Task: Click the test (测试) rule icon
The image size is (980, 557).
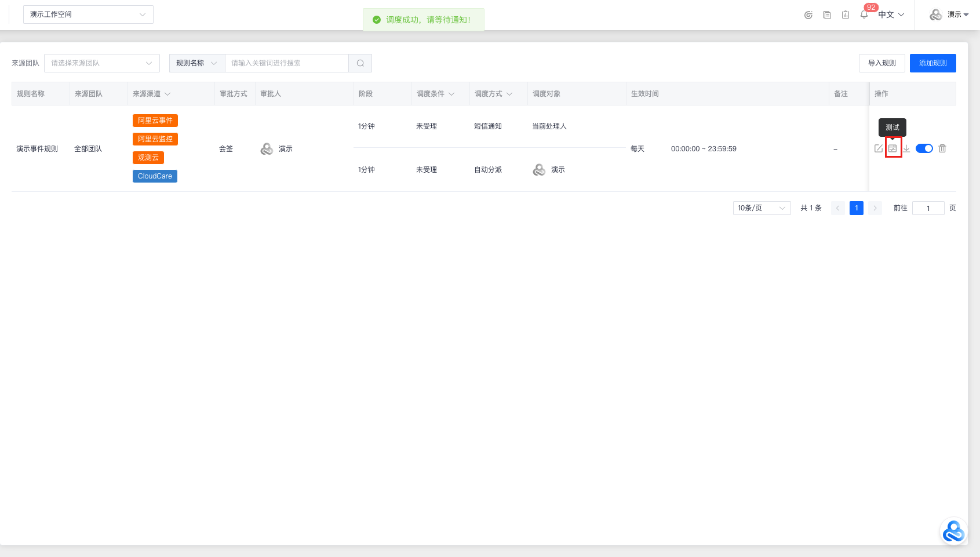Action: pos(892,148)
